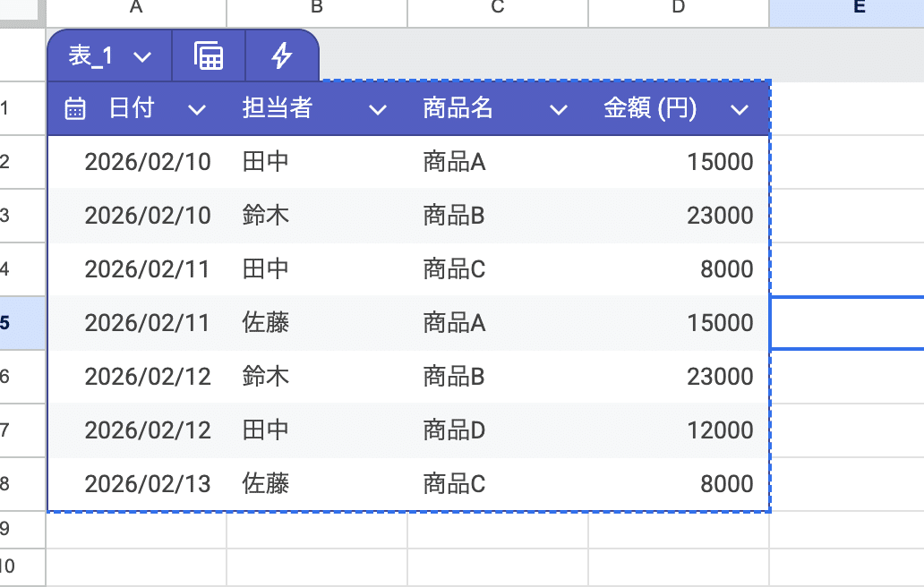
Task: Click the table view grid icon
Action: 209,56
